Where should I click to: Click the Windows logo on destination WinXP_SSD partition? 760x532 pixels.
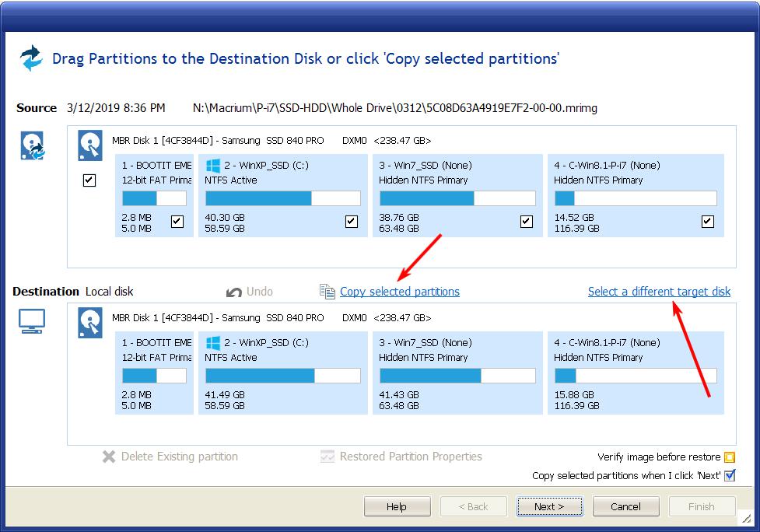point(212,343)
